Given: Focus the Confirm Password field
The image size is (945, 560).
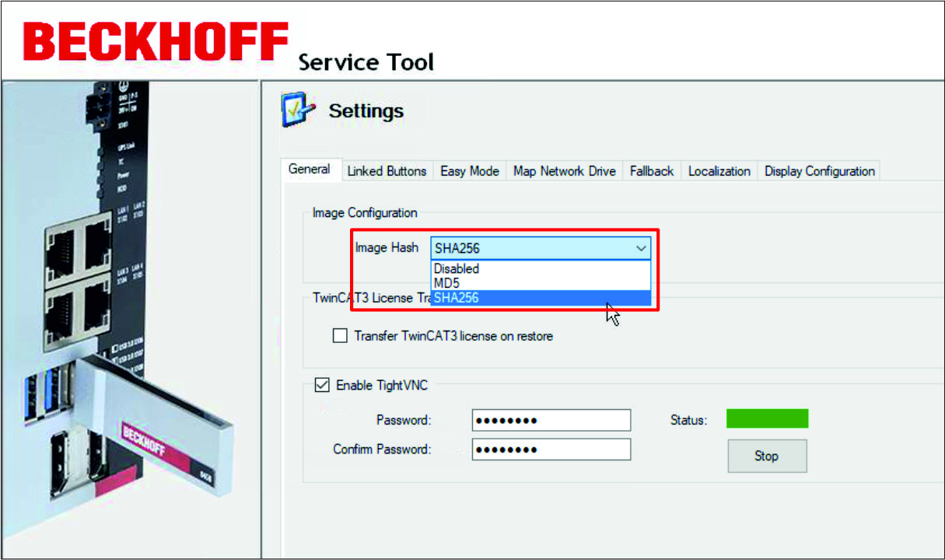Looking at the screenshot, I should pyautogui.click(x=551, y=450).
